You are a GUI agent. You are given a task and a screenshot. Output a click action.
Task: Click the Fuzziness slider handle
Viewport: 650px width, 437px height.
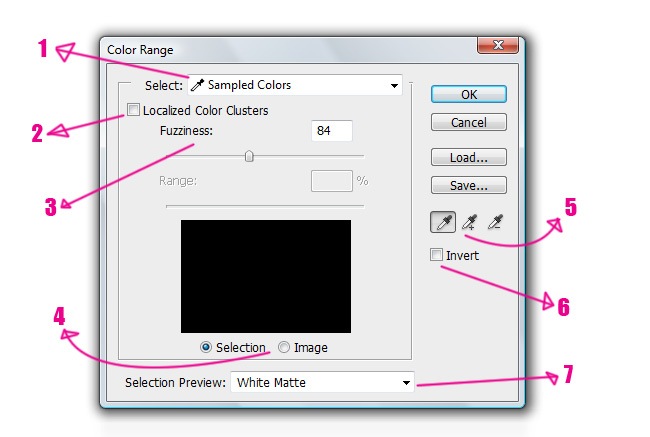pos(249,156)
